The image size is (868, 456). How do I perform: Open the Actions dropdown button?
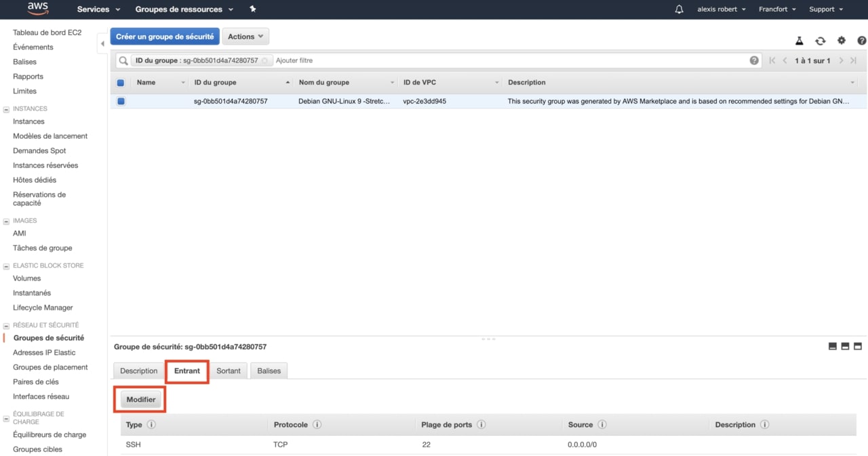[245, 37]
